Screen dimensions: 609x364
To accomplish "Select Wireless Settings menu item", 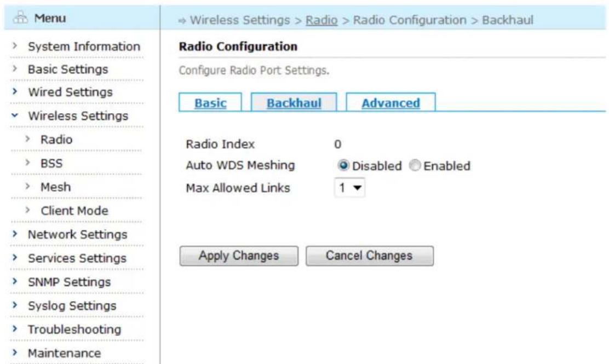I will (78, 116).
